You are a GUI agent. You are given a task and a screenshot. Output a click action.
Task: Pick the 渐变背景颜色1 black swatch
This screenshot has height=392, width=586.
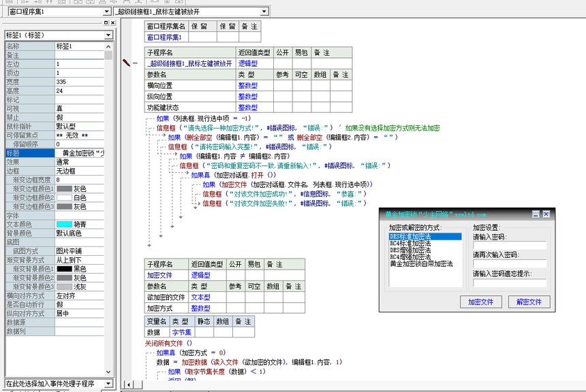64,269
